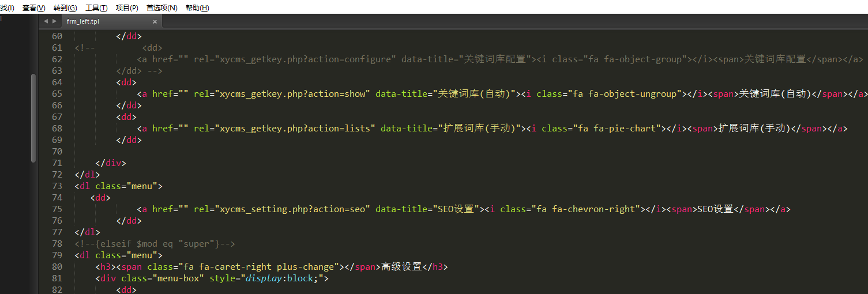Image resolution: width=868 pixels, height=294 pixels.
Task: Close the frm_left.tpl tab
Action: 155,21
